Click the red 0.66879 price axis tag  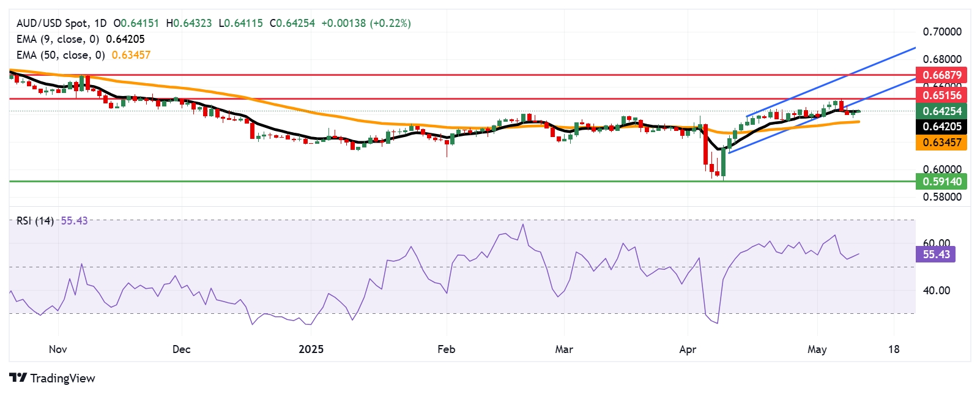tap(941, 75)
